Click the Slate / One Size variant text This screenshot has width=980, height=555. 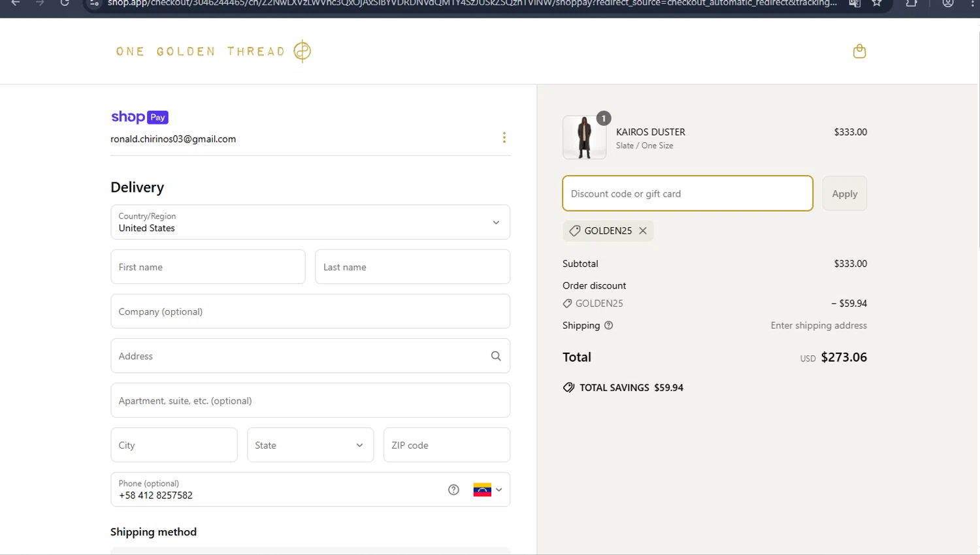(x=644, y=146)
